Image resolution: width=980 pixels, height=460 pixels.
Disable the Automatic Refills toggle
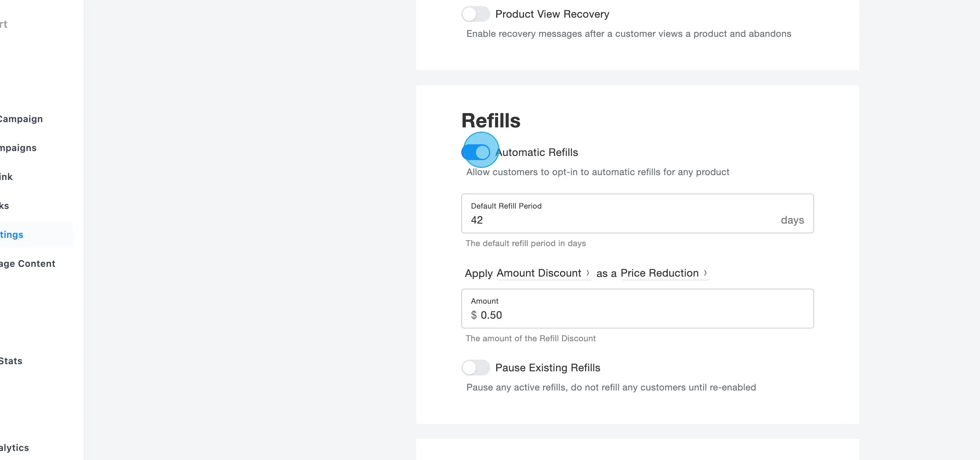point(476,152)
